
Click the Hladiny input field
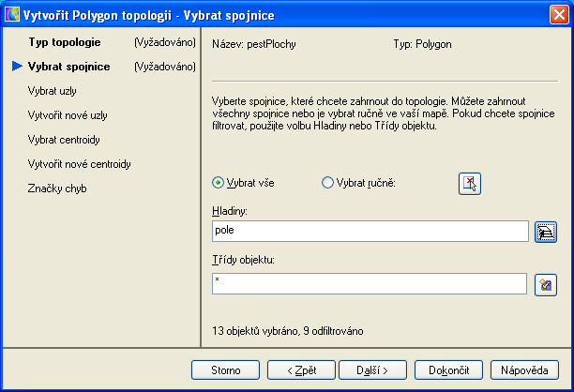click(370, 232)
